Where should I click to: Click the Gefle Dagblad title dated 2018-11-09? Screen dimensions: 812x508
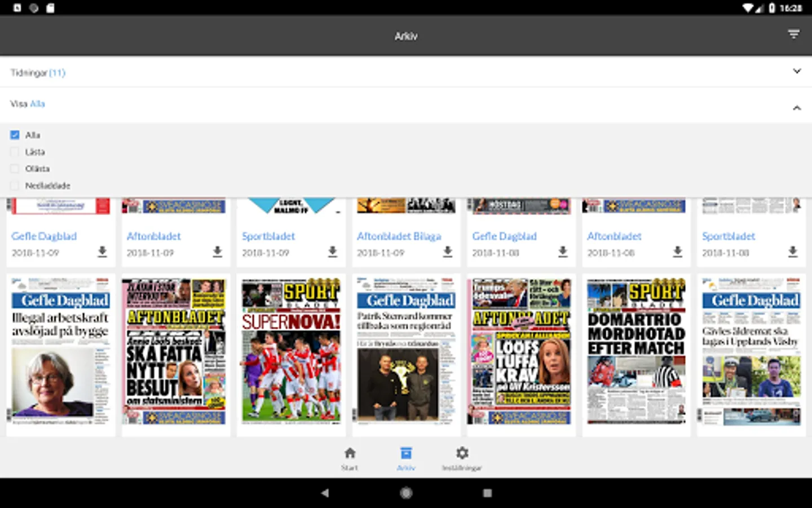point(44,237)
